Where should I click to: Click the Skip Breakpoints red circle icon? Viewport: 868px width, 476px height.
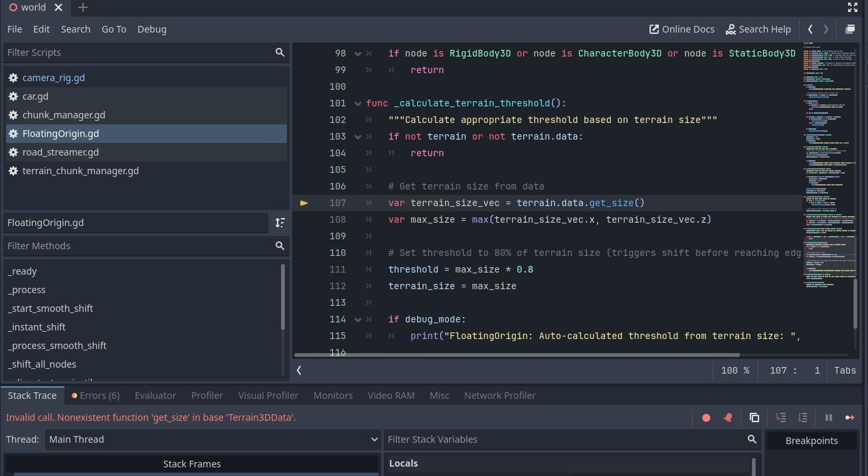[x=706, y=417]
